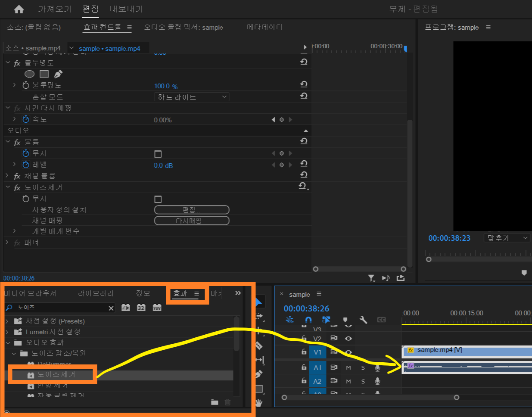Select the ellipse mask tool under 불투명도
Viewport: 532px width, 417px height.
29,74
